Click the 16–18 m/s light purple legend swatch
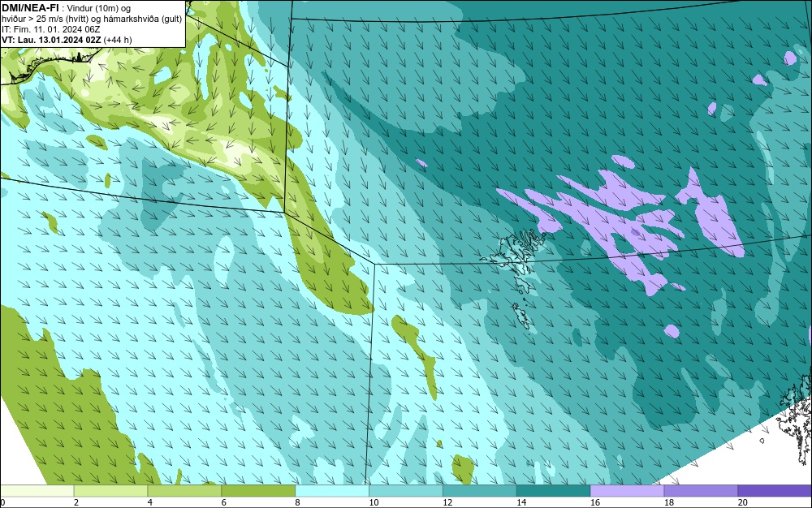Viewport: 812px width, 508px height. point(627,490)
